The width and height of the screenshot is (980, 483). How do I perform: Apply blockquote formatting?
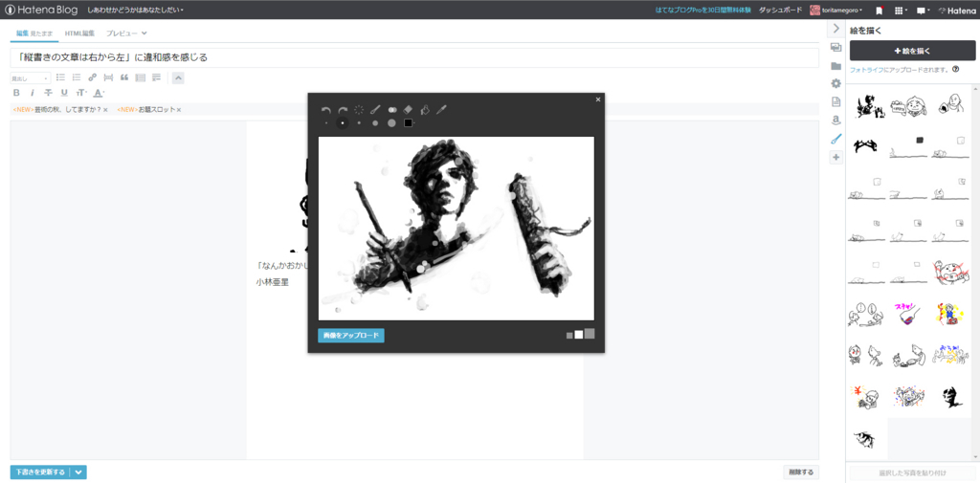123,77
